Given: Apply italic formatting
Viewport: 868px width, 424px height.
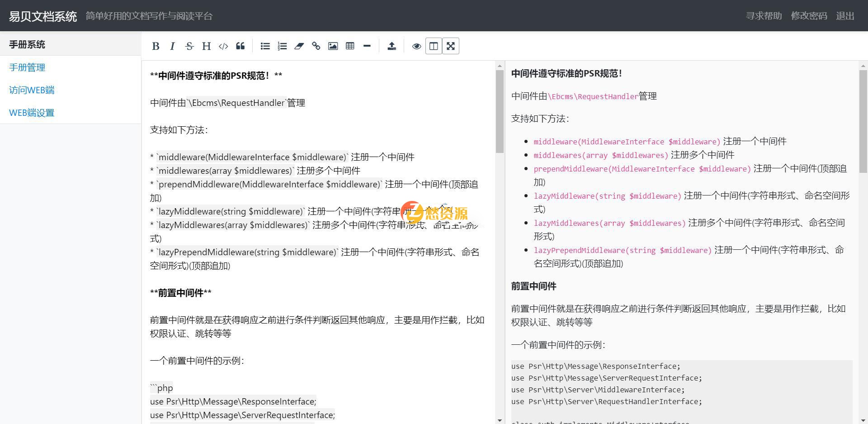Looking at the screenshot, I should tap(172, 46).
